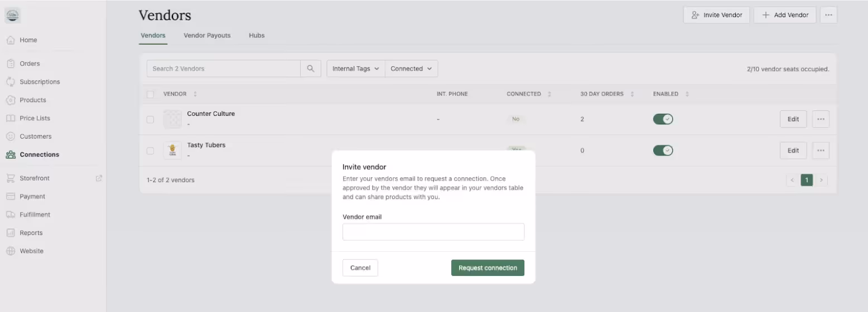The image size is (868, 312).
Task: Sort by Enabled column arrows
Action: click(687, 94)
